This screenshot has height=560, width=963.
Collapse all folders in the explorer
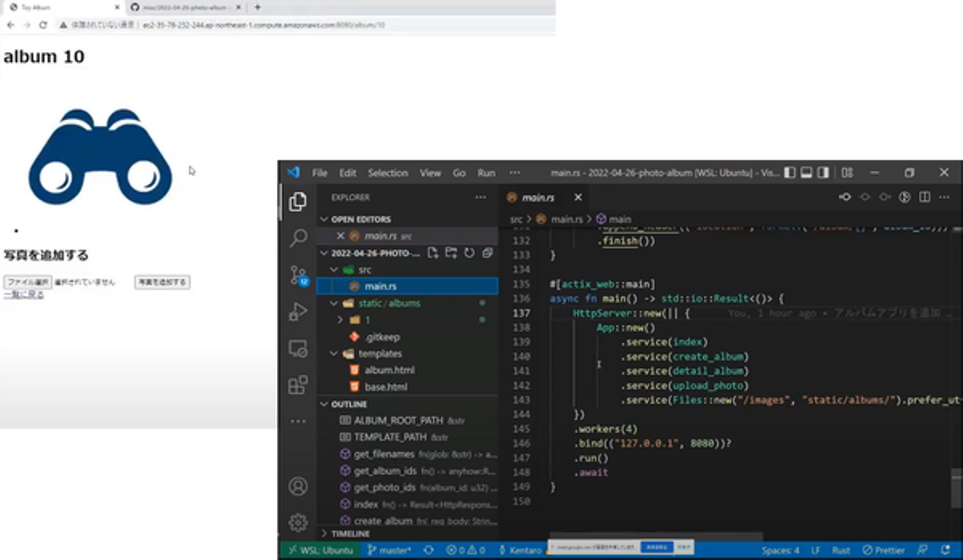(x=488, y=253)
